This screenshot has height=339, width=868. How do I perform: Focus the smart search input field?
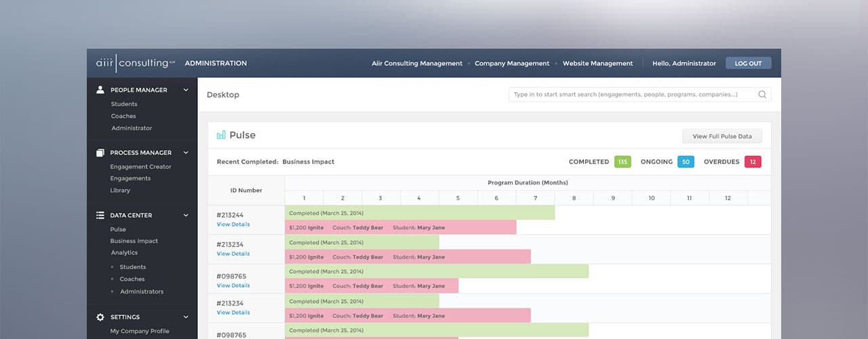point(639,95)
